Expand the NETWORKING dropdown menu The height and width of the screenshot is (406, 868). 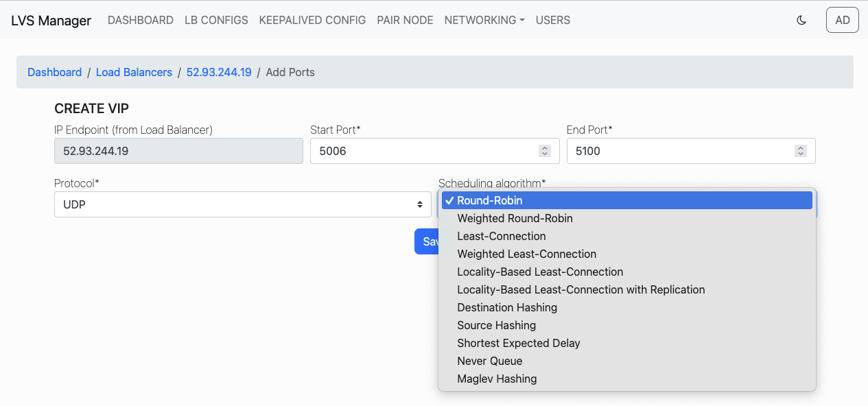484,20
